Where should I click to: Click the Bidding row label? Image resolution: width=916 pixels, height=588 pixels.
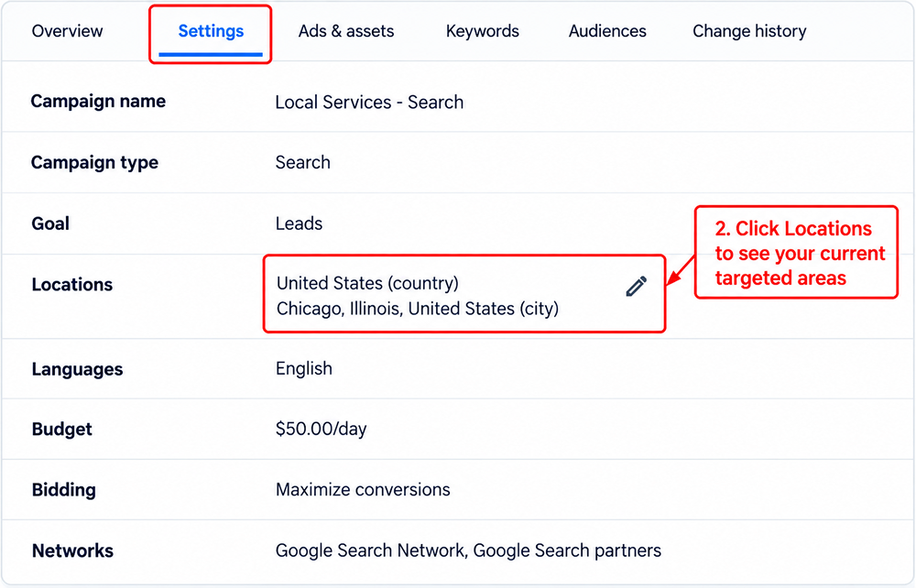click(x=64, y=490)
